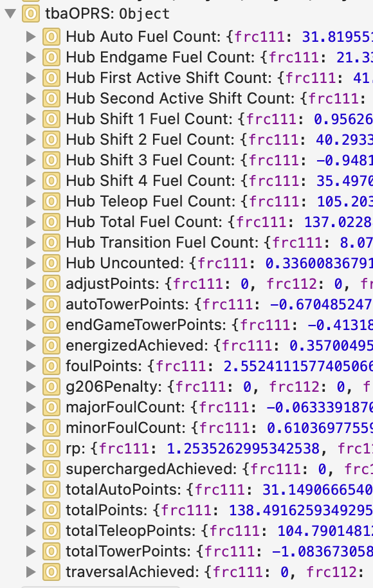373x588 pixels.
Task: Click the object icon beside tbaOPRS
Action: coord(31,14)
